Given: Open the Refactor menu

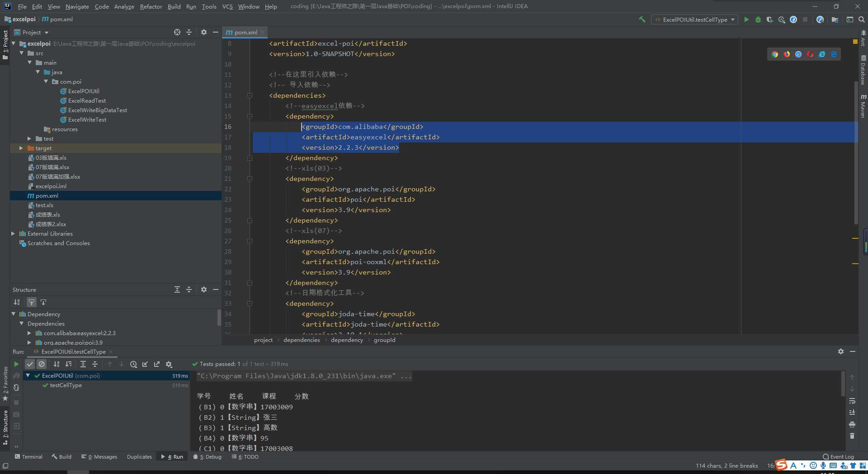Looking at the screenshot, I should [x=151, y=6].
